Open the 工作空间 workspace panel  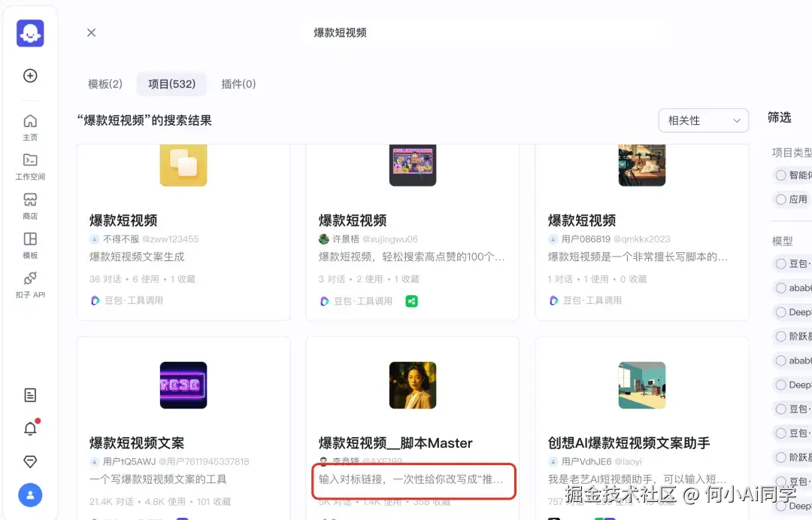(30, 167)
